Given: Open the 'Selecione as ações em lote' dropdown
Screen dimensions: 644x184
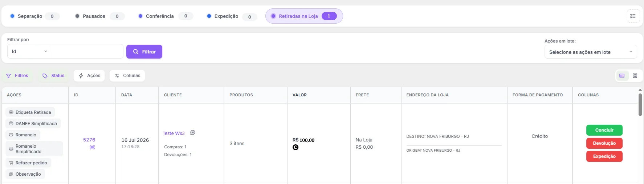Looking at the screenshot, I should point(591,52).
